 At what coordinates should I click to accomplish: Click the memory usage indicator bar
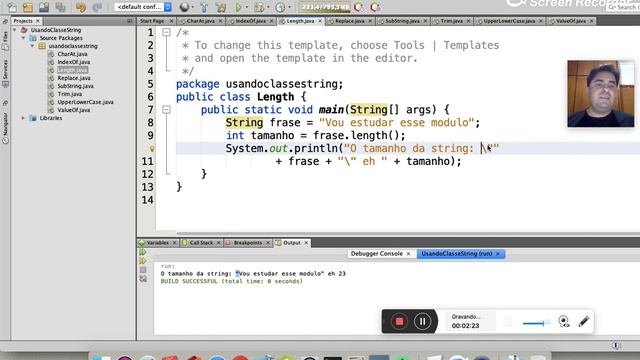click(x=324, y=7)
